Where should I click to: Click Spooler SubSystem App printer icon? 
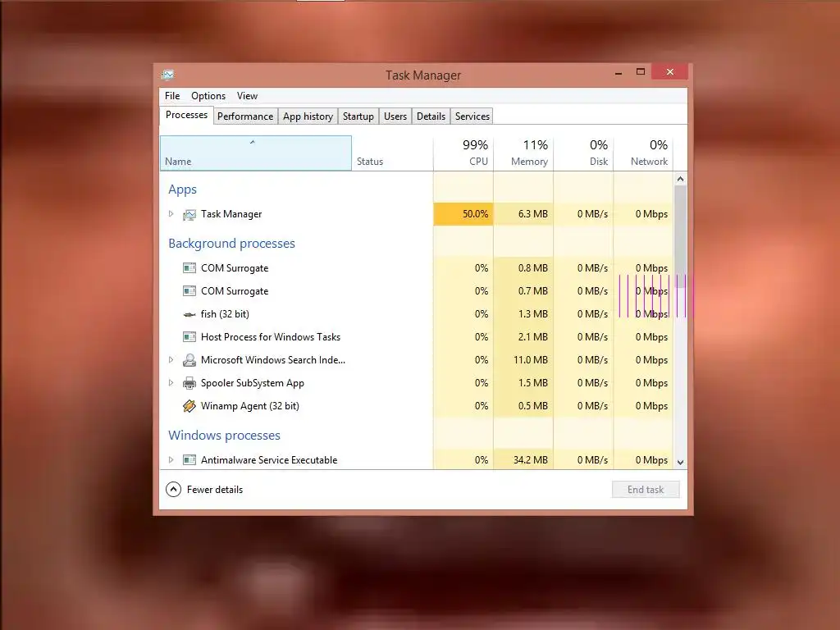(189, 383)
